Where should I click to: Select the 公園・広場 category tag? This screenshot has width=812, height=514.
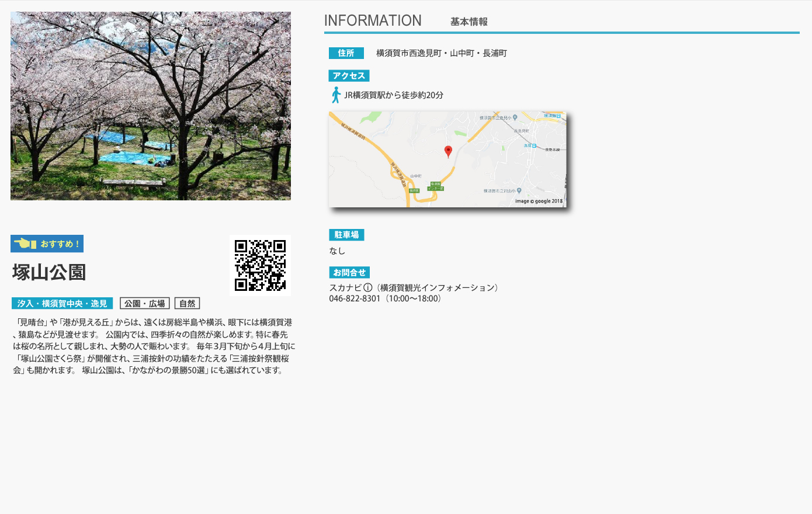(144, 303)
